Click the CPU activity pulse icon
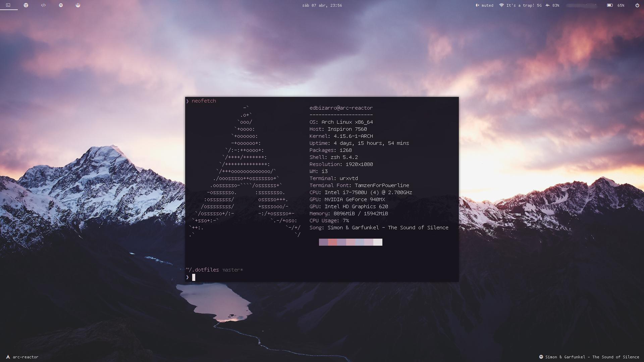The image size is (644, 362). (x=547, y=5)
